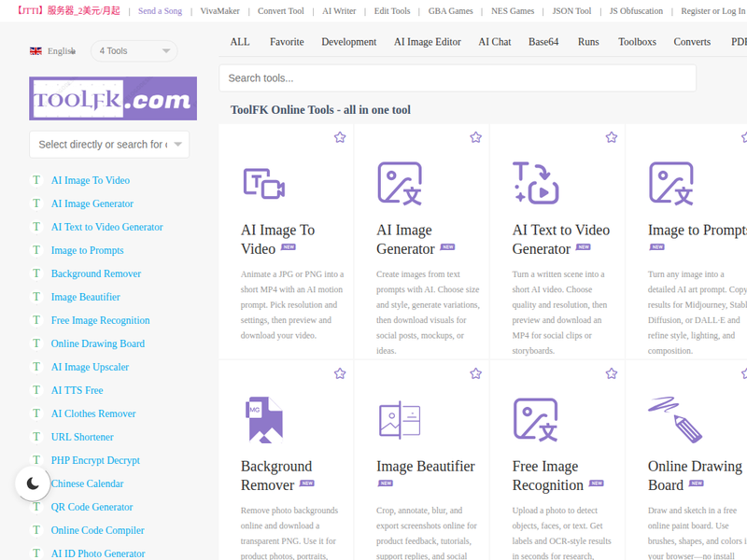The height and width of the screenshot is (560, 747).
Task: Click the Online Drawing Board card title
Action: (x=695, y=475)
